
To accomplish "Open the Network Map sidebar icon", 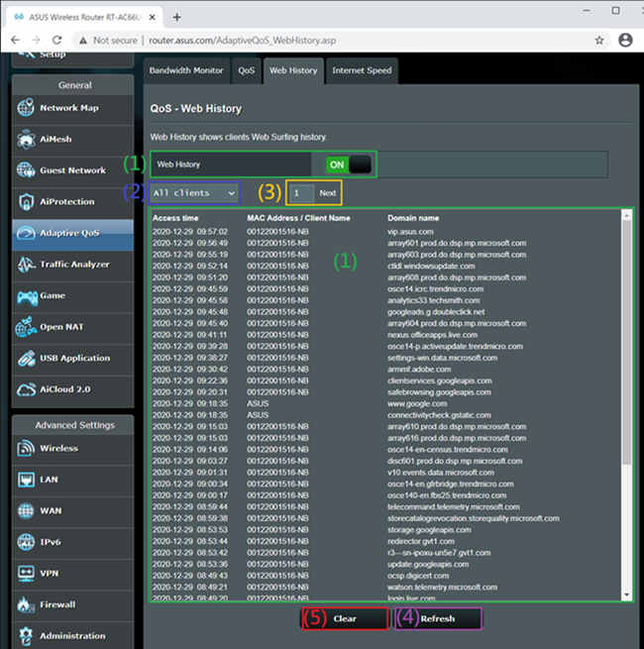I will 26,108.
